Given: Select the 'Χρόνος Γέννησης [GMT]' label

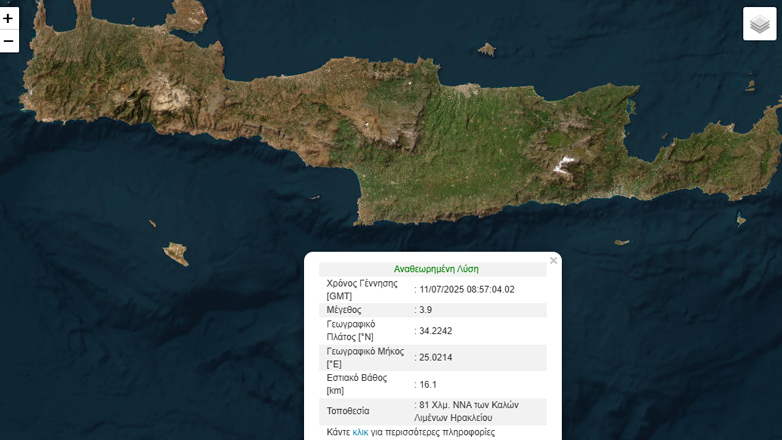Looking at the screenshot, I should pos(362,289).
